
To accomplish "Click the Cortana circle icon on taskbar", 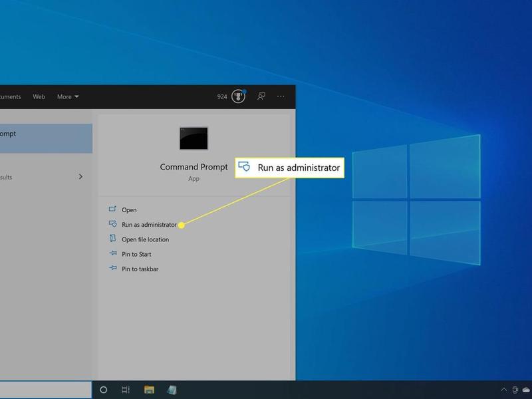I will pyautogui.click(x=104, y=390).
